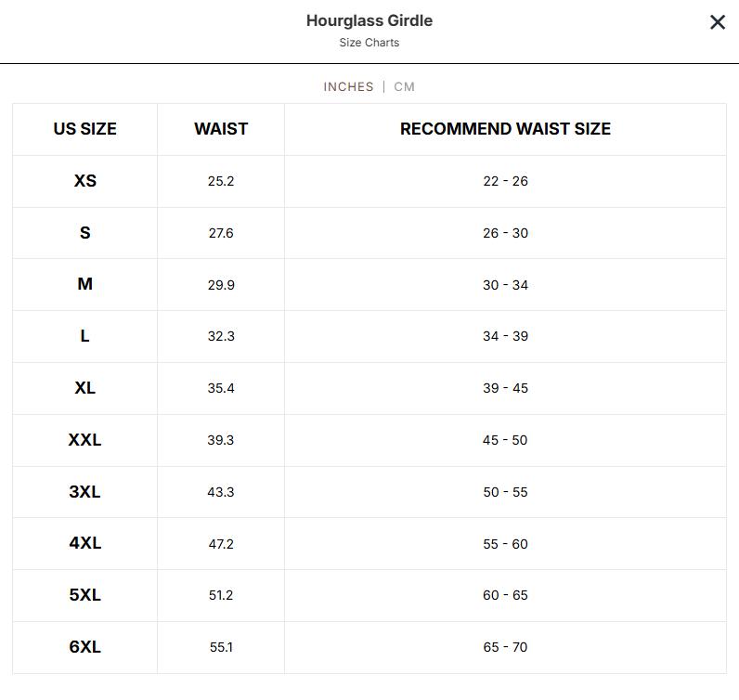Viewport: 739px width, 700px height.
Task: Close the Hourglass Girdle size chart
Action: 717,22
